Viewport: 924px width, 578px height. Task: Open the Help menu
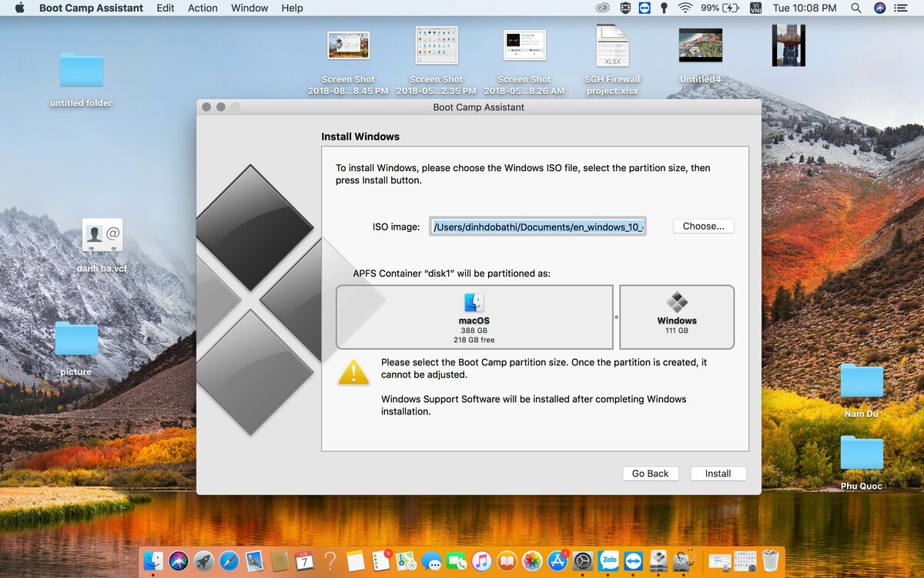292,8
